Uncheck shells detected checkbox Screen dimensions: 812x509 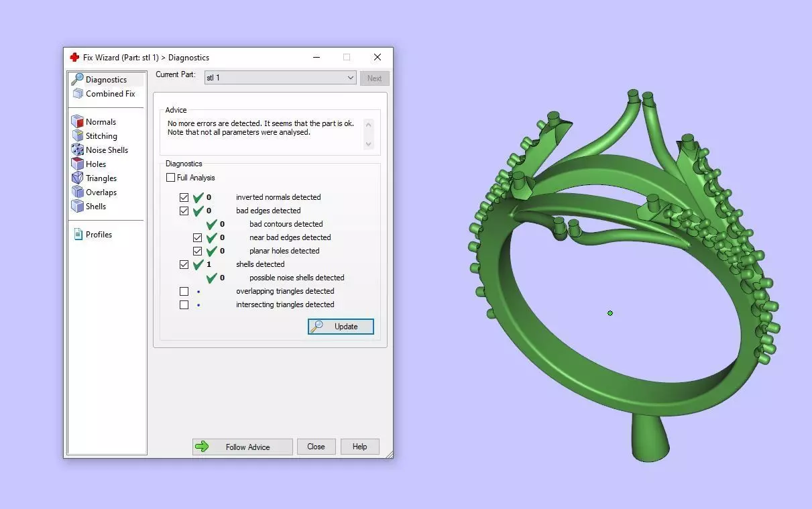tap(184, 264)
